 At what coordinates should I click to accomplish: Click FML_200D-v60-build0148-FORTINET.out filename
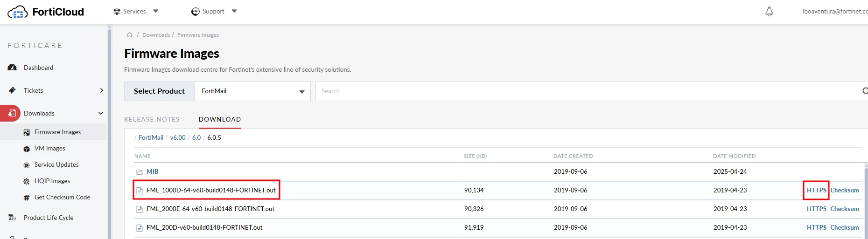pos(204,227)
